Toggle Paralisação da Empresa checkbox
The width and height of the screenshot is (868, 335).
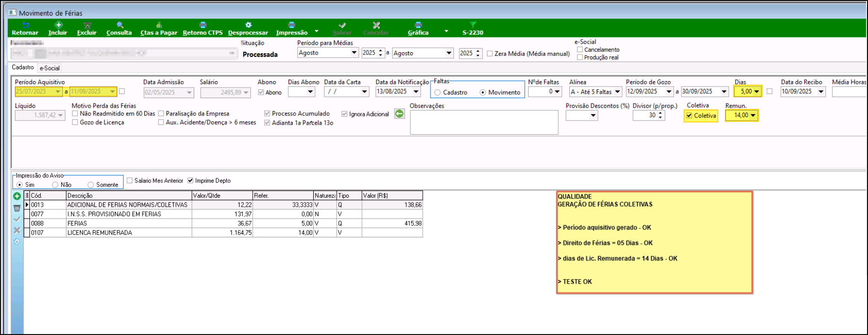161,113
